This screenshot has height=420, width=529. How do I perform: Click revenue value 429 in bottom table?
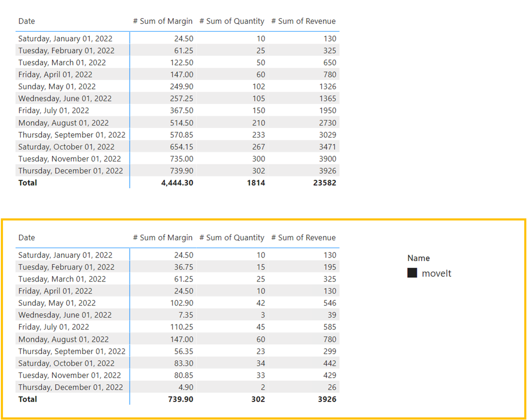tap(330, 375)
